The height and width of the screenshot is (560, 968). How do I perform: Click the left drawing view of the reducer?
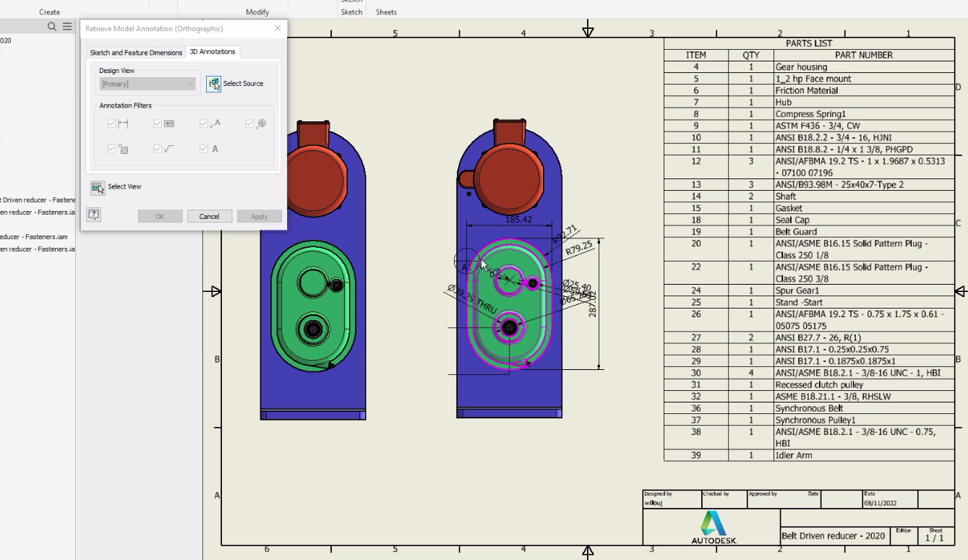(313, 270)
